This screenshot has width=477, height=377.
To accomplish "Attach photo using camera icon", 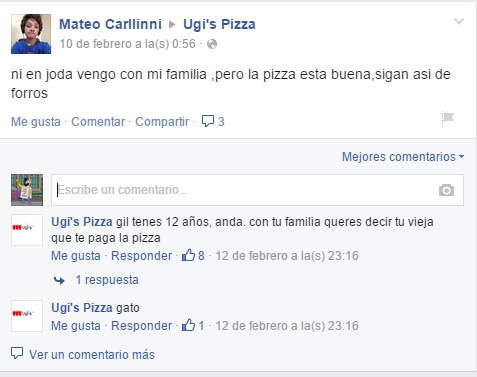I will point(446,190).
